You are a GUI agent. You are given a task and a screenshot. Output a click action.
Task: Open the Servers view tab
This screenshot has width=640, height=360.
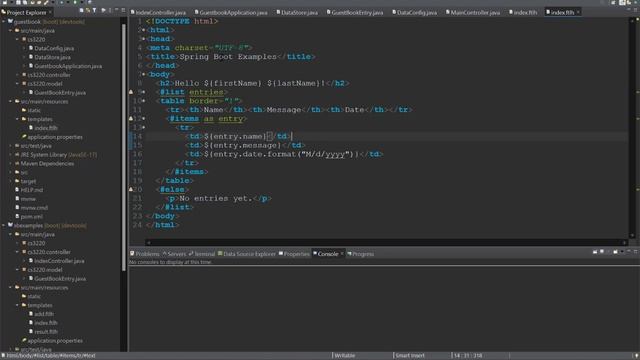[x=174, y=254]
